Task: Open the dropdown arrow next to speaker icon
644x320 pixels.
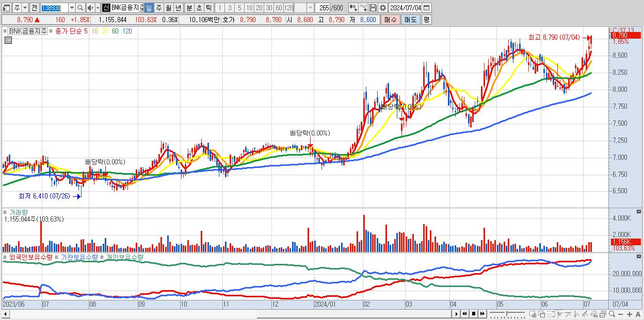Action: pos(98,8)
